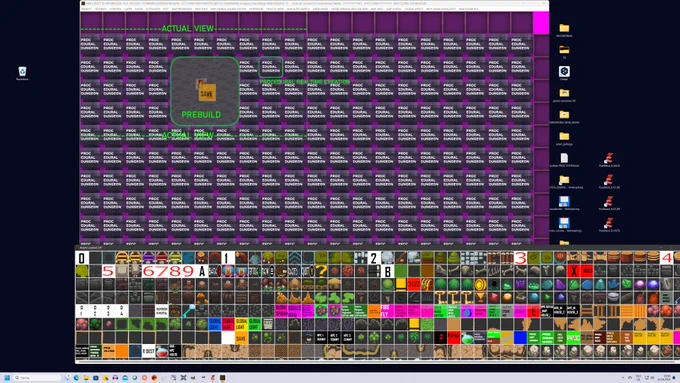
Task: Choose the solid green tile beside "B"
Action: [401, 272]
